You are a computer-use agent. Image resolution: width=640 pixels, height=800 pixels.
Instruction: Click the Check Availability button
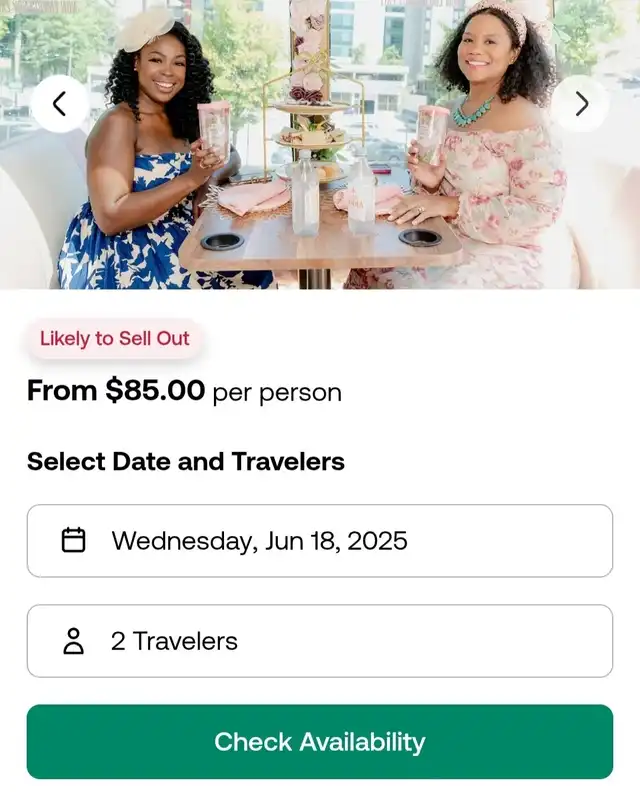(x=320, y=742)
